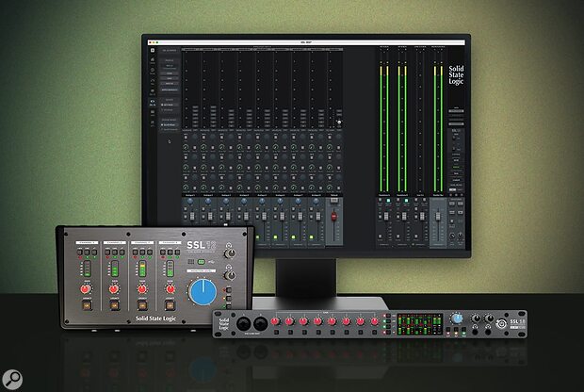Grab the first playback strip fader
This screenshot has height=392, width=584.
[386, 216]
